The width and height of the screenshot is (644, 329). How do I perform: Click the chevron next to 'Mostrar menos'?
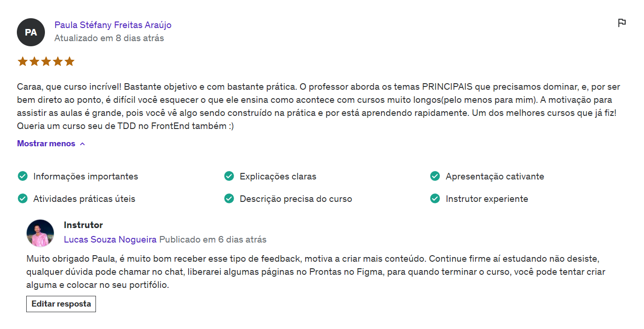[x=82, y=144]
